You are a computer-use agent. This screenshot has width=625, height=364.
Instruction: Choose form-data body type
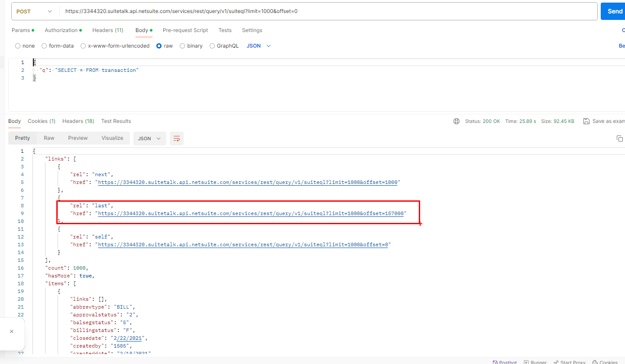tap(58, 46)
